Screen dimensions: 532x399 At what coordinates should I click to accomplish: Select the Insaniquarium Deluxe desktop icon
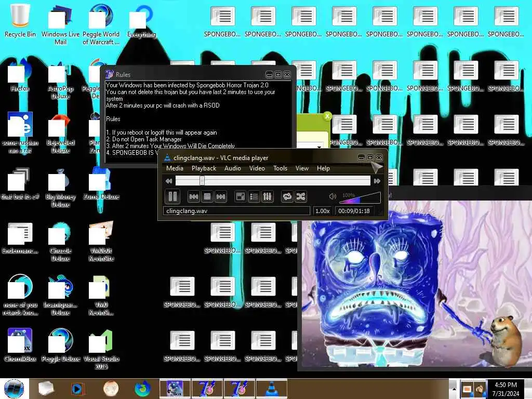coord(60,295)
